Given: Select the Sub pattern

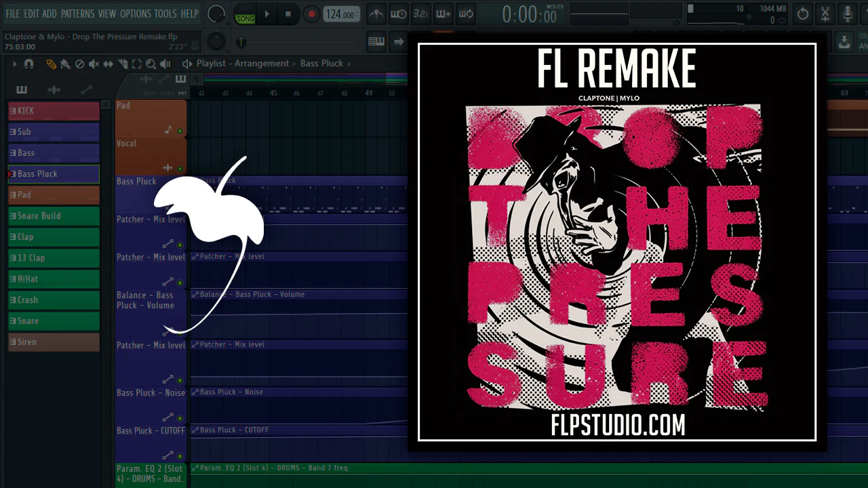Looking at the screenshot, I should coord(54,131).
